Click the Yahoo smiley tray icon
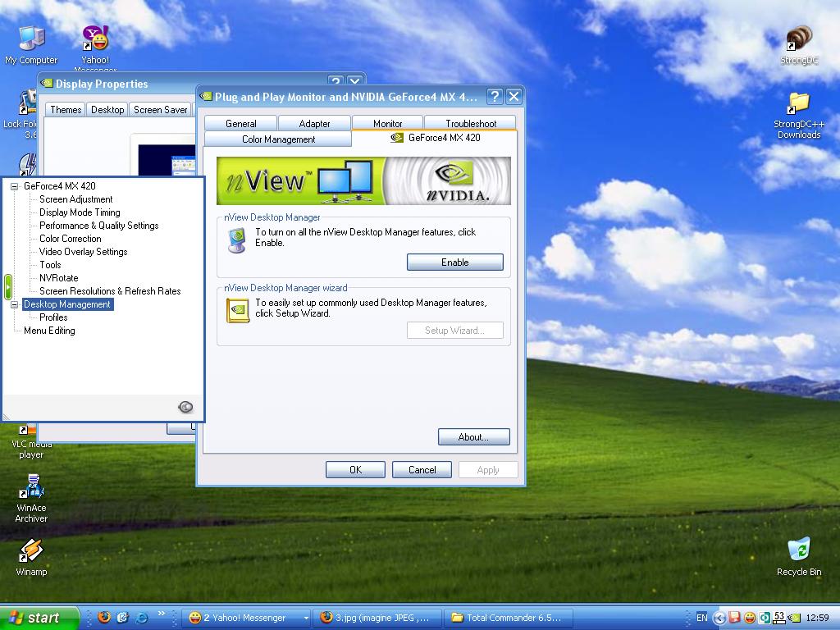 click(750, 618)
